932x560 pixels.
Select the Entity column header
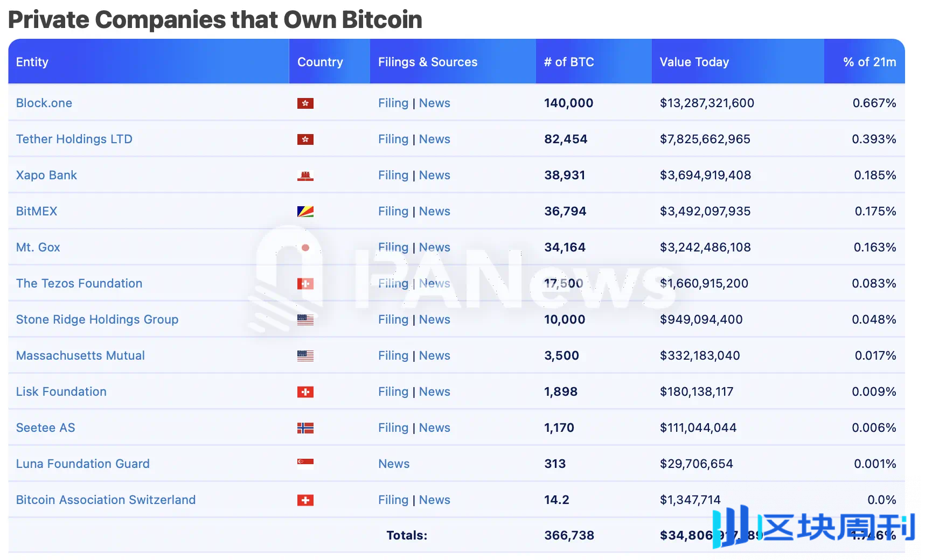click(32, 61)
